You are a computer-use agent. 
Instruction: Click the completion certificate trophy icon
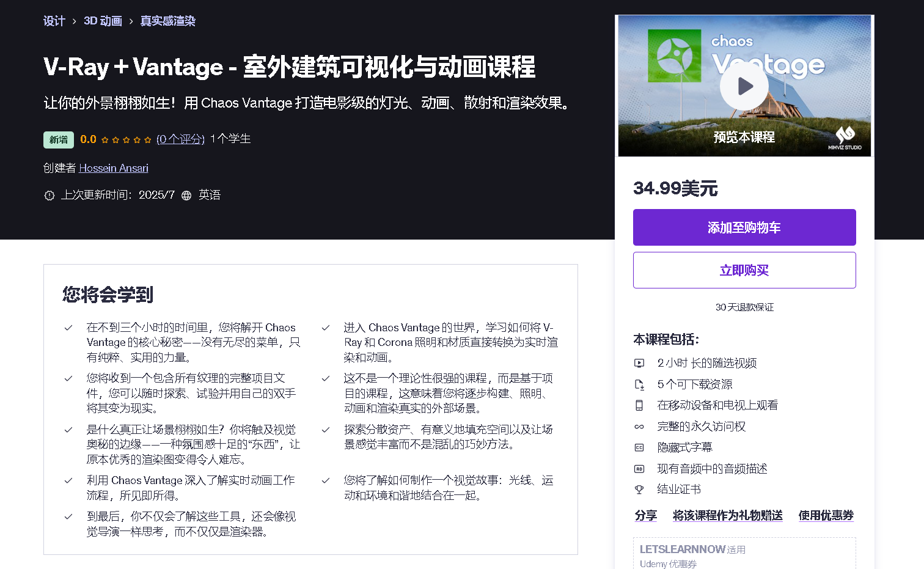(x=639, y=490)
